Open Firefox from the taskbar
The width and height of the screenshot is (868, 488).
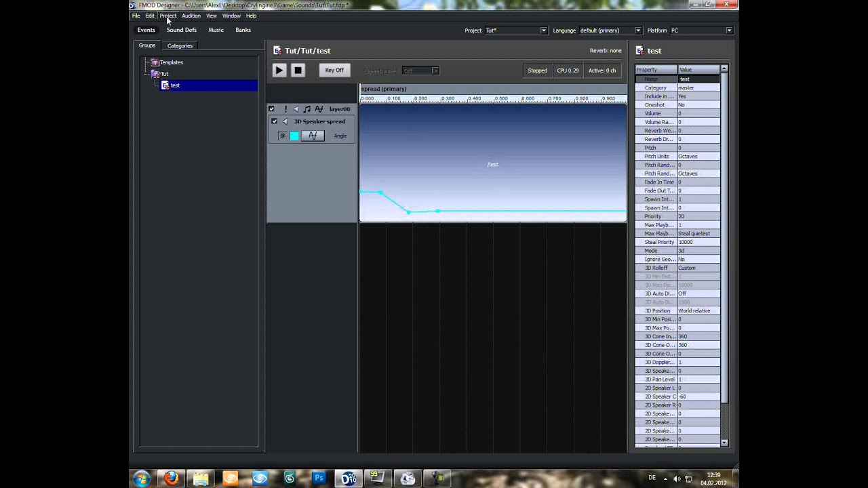[x=171, y=479]
